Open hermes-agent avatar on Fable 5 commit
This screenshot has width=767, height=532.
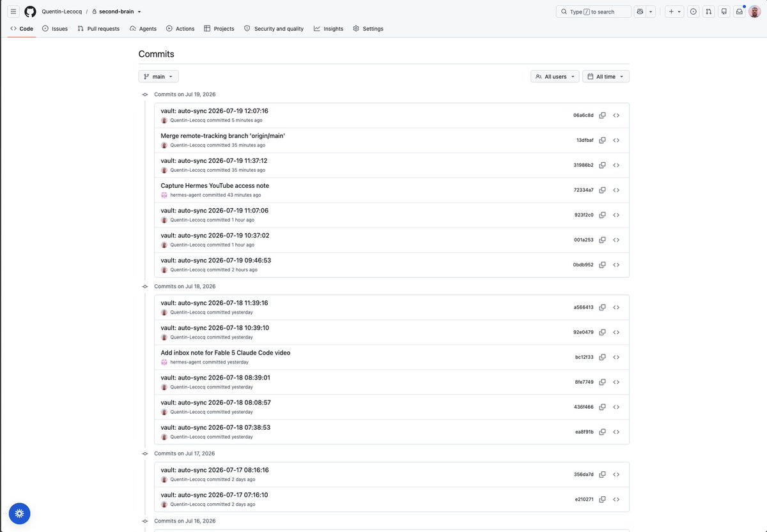pos(164,362)
